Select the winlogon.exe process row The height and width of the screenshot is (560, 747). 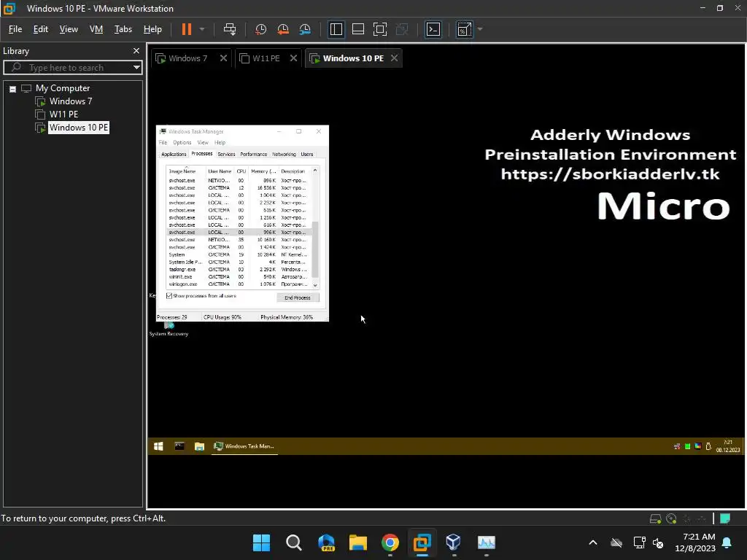click(x=239, y=284)
